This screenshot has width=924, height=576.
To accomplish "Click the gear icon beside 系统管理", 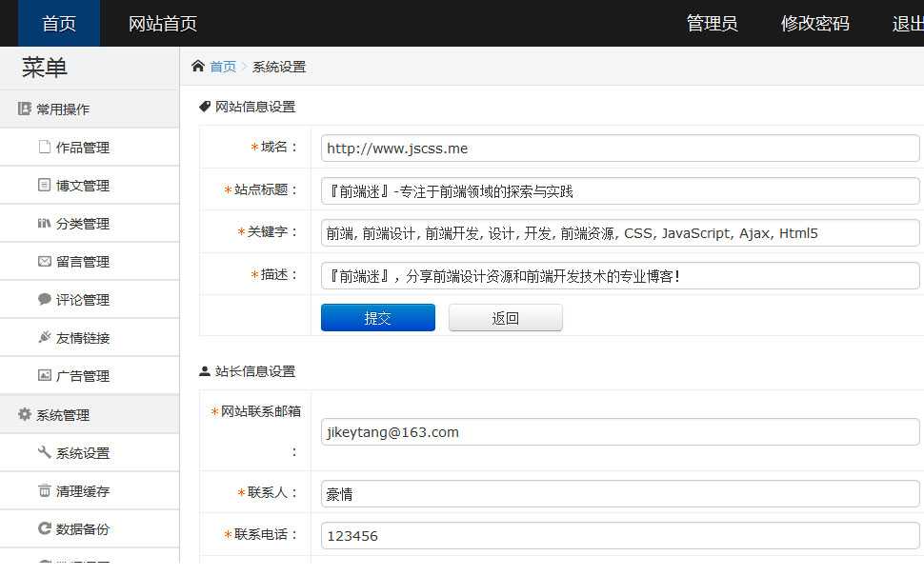I will pos(24,414).
